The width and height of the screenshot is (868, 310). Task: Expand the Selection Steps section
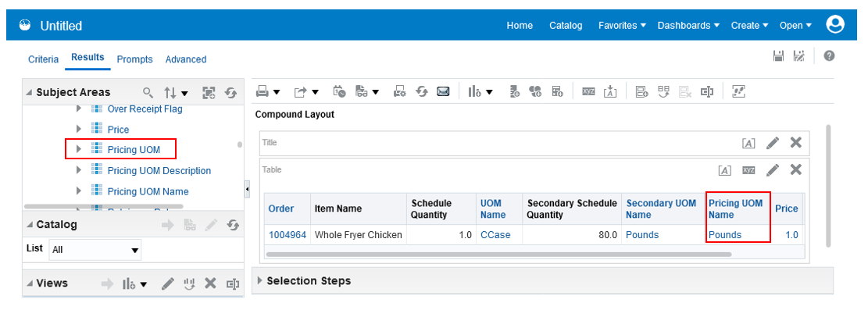tap(260, 280)
